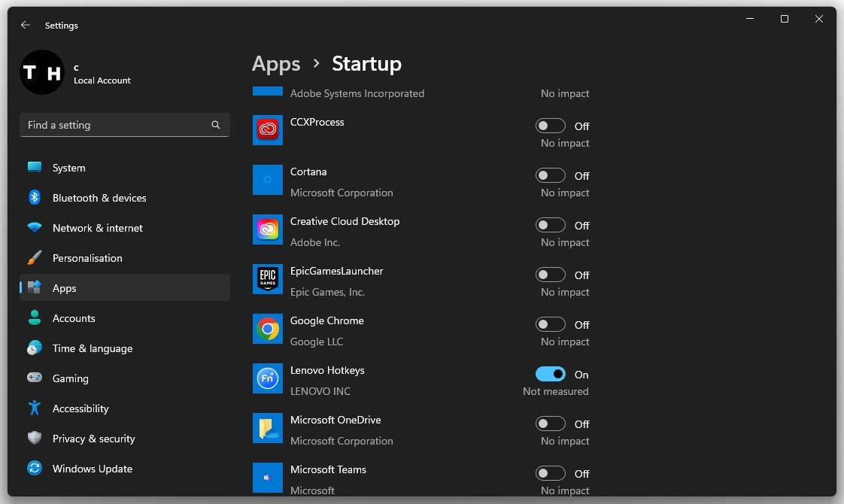The width and height of the screenshot is (844, 504).
Task: Click the search magnifier icon
Action: tap(216, 125)
